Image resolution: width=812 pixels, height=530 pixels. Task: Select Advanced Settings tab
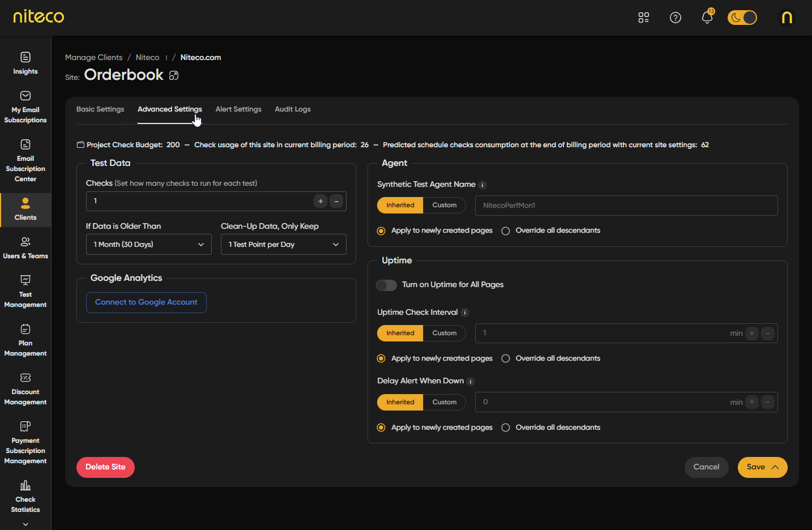170,109
